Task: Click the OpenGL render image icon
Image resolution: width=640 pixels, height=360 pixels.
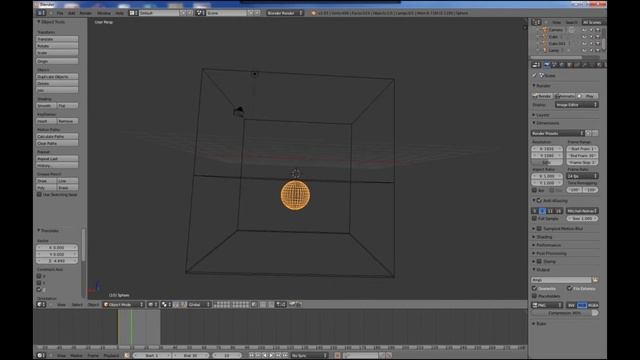Action: click(x=292, y=304)
